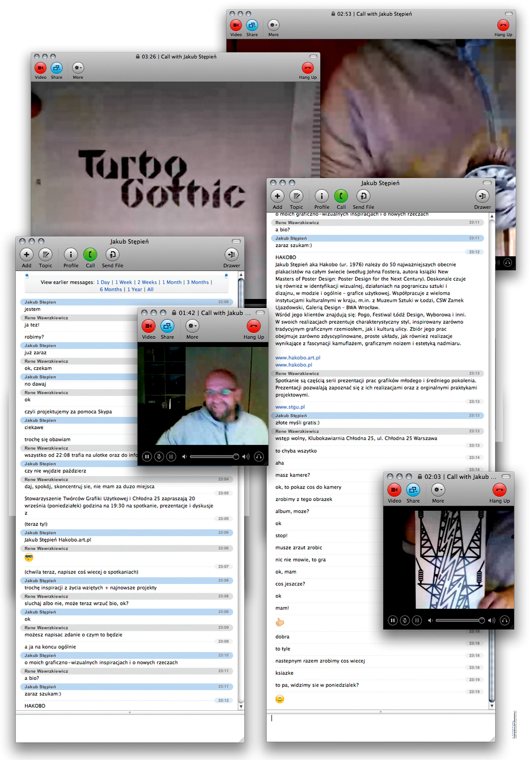Viewport: 532px width, 760px height.
Task: Mute the microphone in the 02:03 call
Action: [x=405, y=620]
